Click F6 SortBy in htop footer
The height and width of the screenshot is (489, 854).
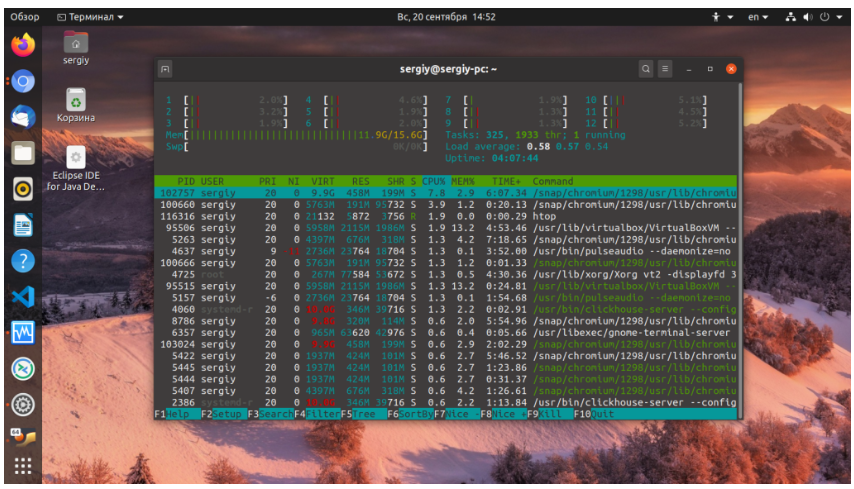click(411, 414)
